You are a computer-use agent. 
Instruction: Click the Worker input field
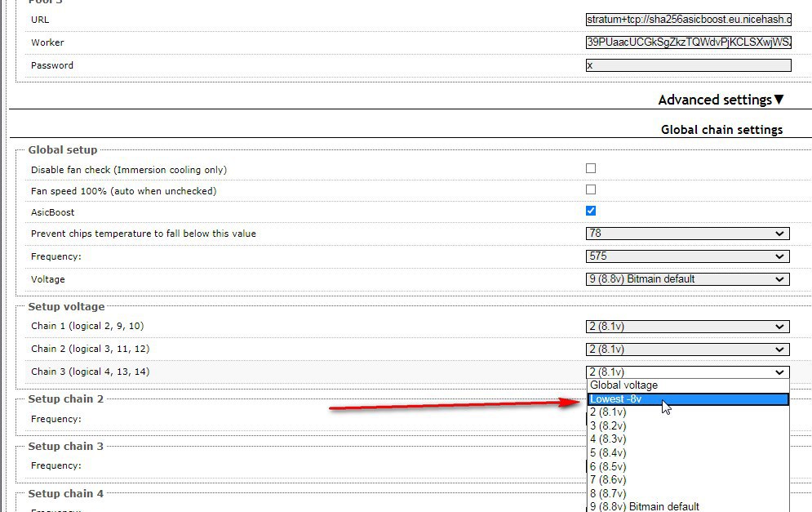click(688, 42)
